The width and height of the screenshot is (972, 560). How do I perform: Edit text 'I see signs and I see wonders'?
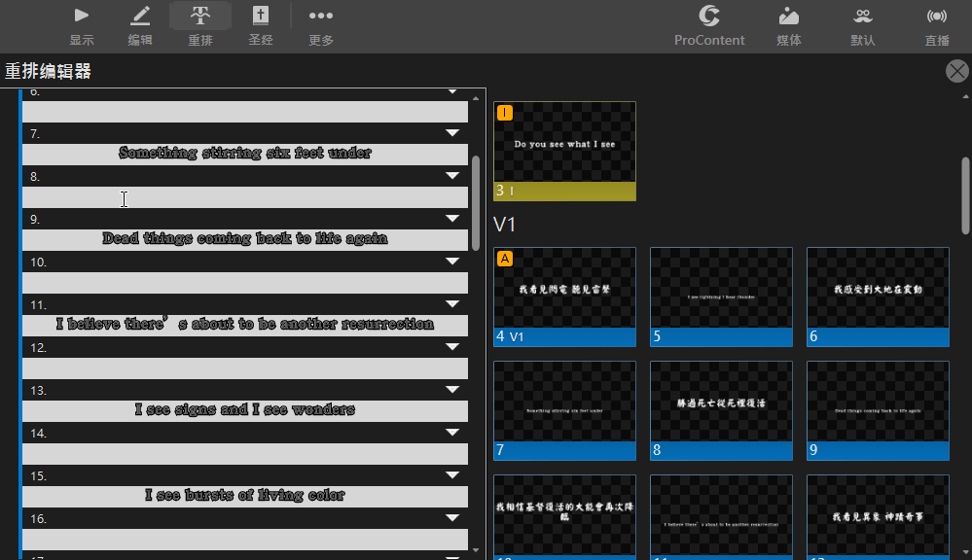pos(245,410)
